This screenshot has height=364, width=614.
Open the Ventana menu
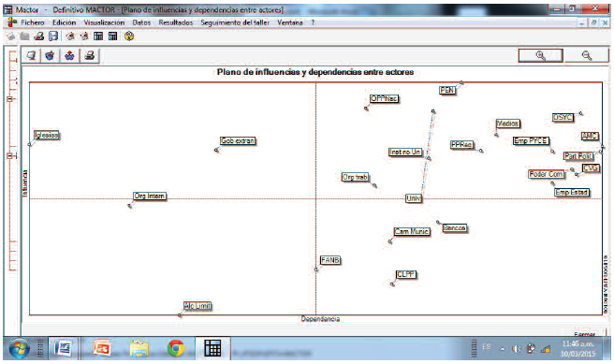coord(290,22)
